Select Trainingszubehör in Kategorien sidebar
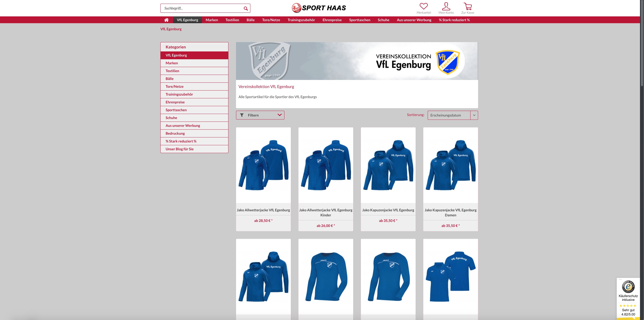Viewport: 644px width, 320px height. 194,94
